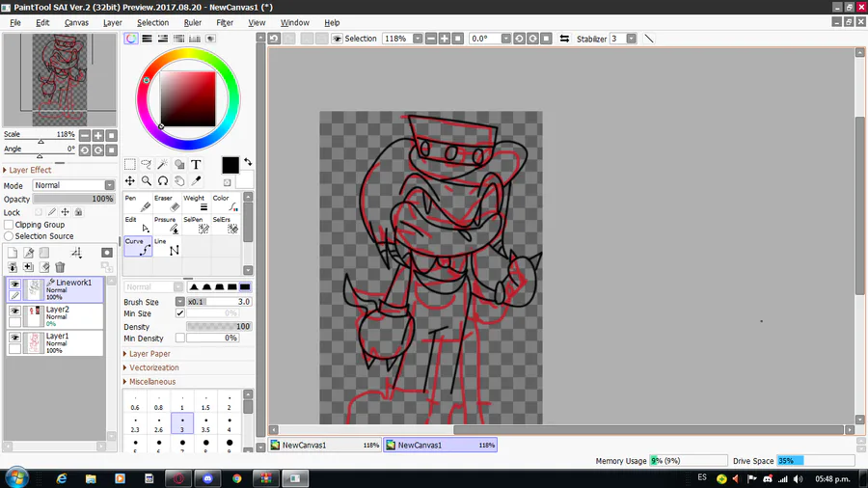Screen dimensions: 868x488
Task: Select the Eyedropper tool
Action: pos(196,181)
